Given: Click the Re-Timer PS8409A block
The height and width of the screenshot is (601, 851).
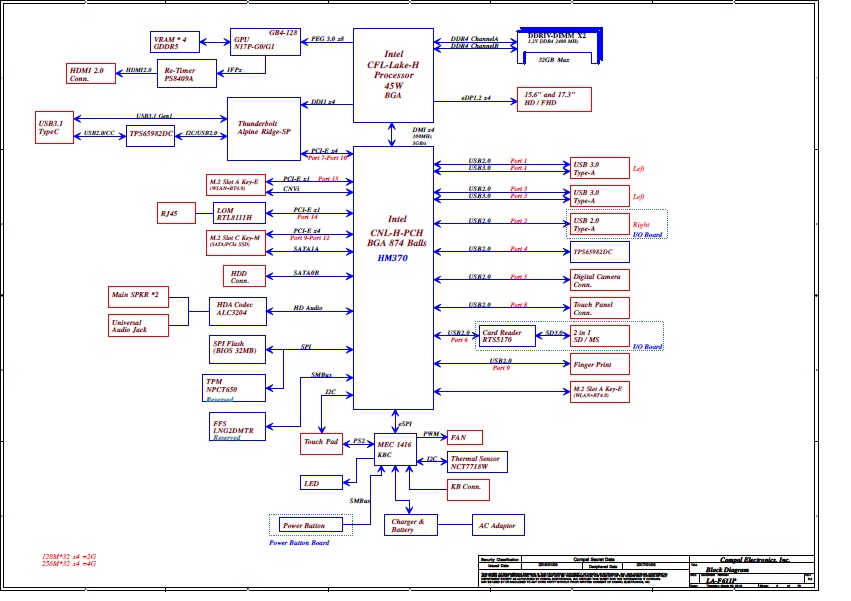Looking at the screenshot, I should click(x=187, y=74).
